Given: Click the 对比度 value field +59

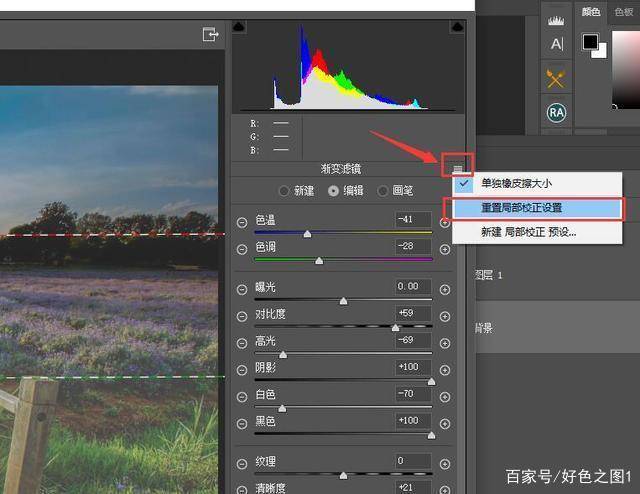Looking at the screenshot, I should click(413, 314).
